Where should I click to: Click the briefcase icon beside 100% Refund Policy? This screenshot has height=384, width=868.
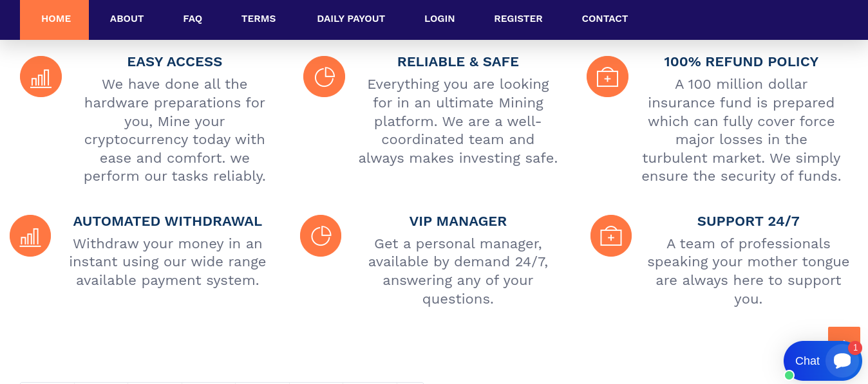pos(607,77)
